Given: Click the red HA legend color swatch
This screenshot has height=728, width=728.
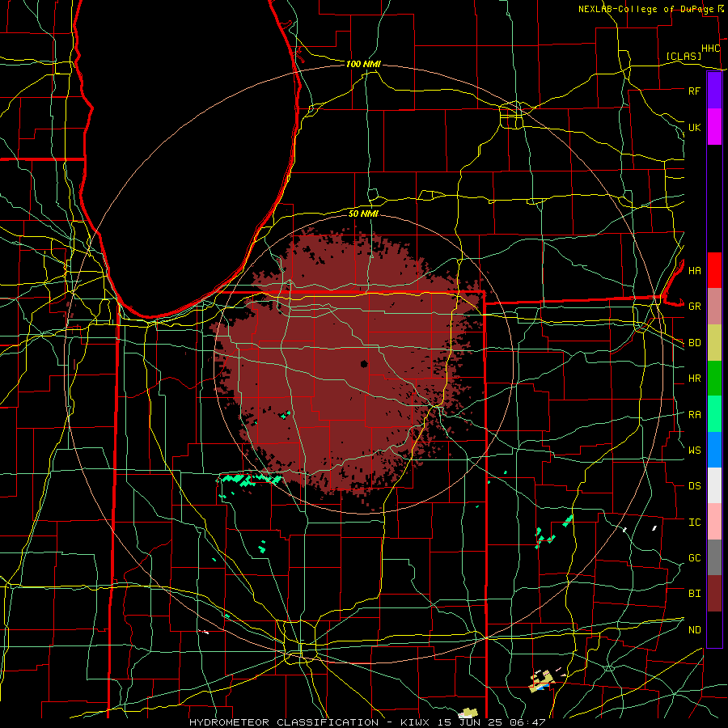Looking at the screenshot, I should (714, 270).
